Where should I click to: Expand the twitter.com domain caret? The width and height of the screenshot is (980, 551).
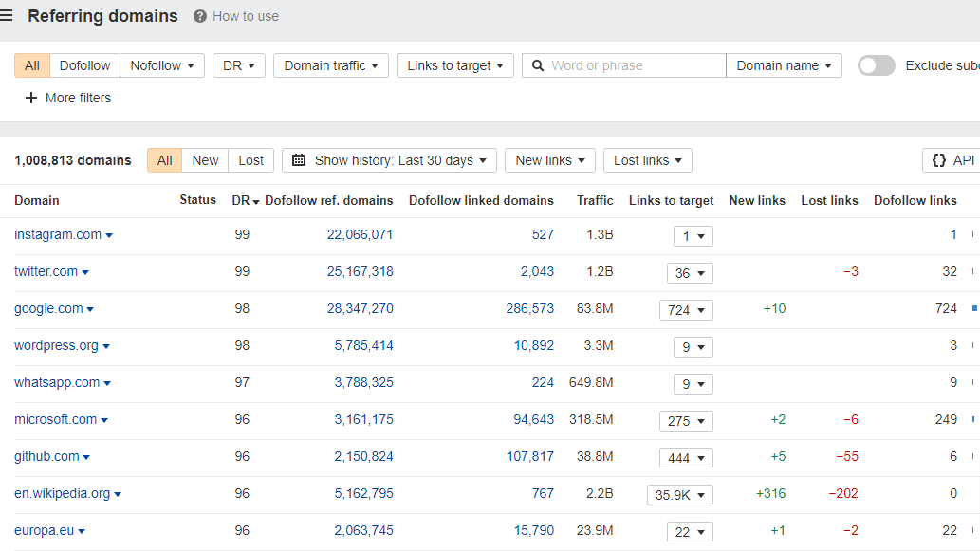(x=85, y=272)
